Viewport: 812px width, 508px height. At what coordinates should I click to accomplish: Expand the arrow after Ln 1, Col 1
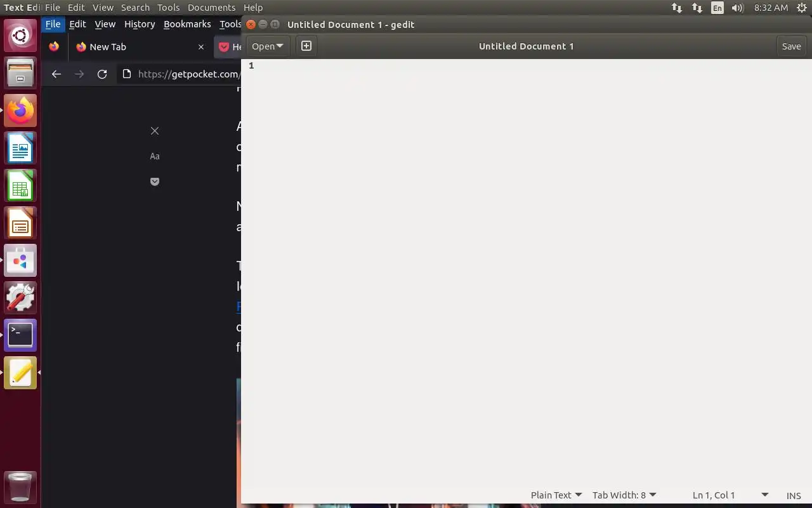[764, 495]
